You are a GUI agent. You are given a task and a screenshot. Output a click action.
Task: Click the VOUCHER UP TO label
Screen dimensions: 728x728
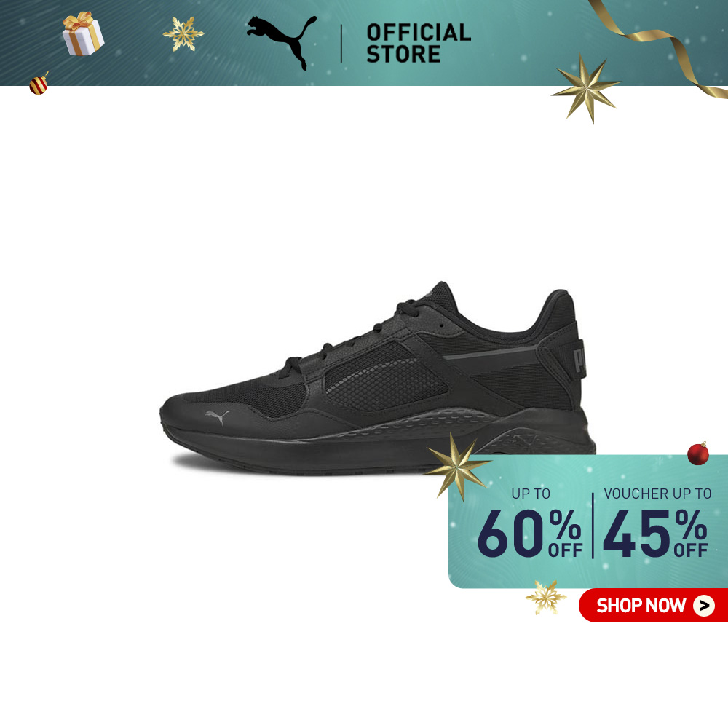pos(657,494)
